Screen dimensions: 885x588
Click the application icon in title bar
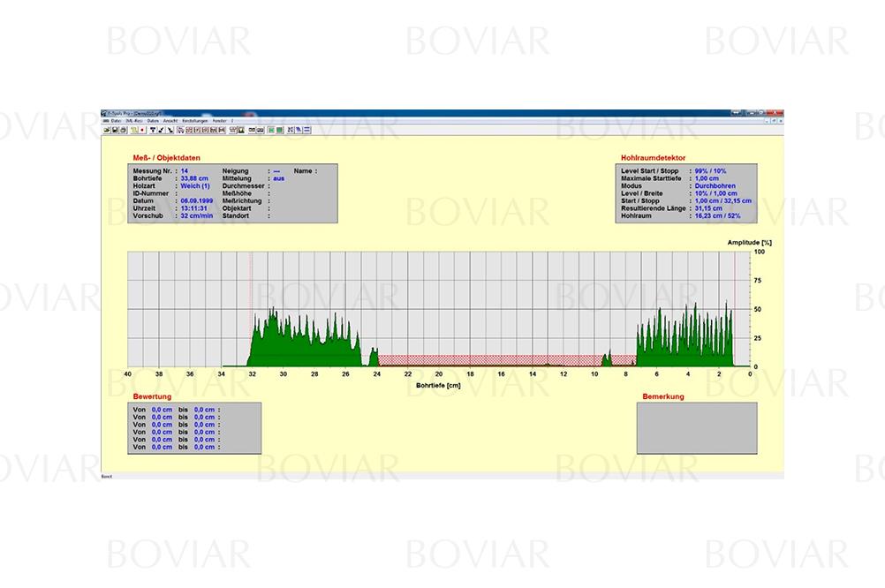[x=105, y=114]
